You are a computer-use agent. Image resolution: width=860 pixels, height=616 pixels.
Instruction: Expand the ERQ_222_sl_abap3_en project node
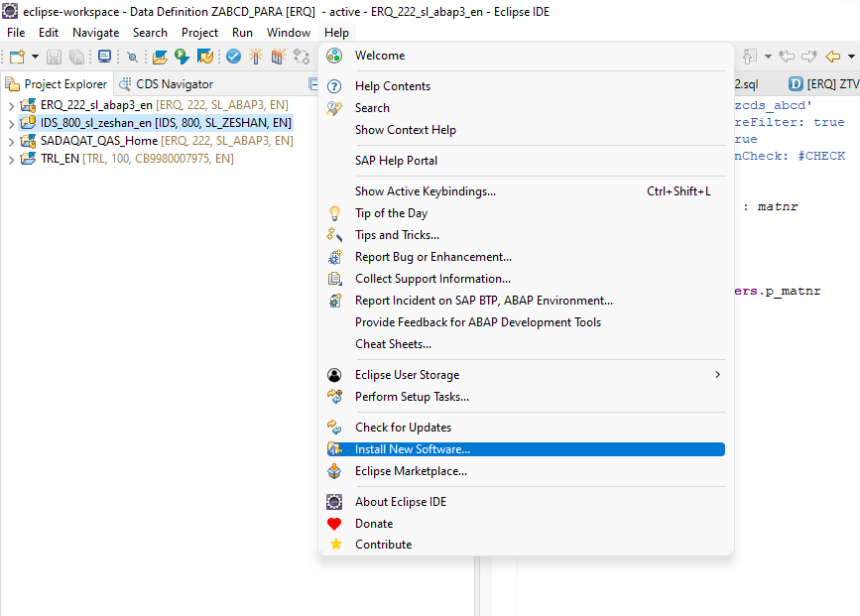[x=11, y=105]
